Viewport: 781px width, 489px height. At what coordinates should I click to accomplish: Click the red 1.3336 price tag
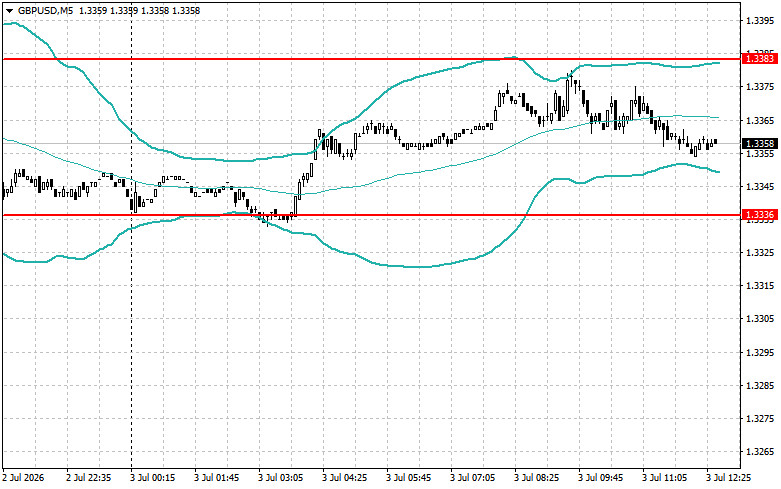760,215
